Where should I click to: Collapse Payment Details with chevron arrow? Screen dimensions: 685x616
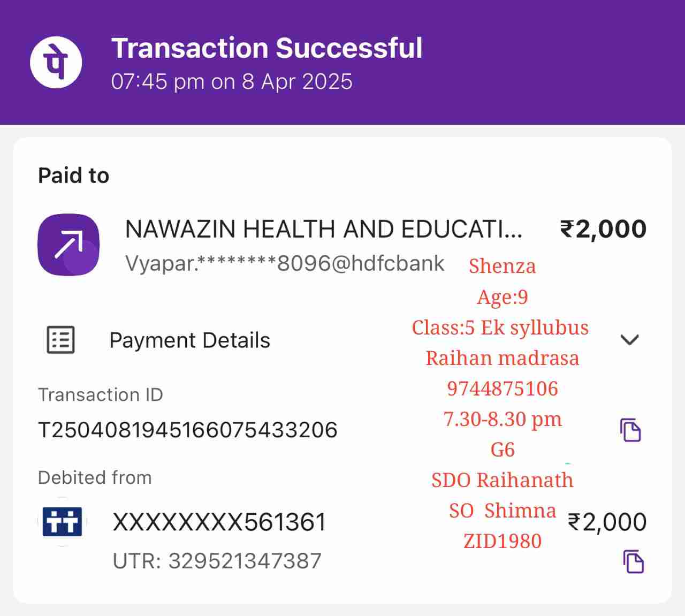pos(629,339)
